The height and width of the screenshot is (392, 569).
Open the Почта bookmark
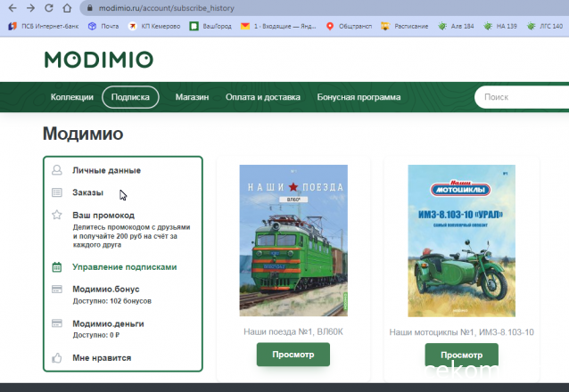[x=103, y=26]
